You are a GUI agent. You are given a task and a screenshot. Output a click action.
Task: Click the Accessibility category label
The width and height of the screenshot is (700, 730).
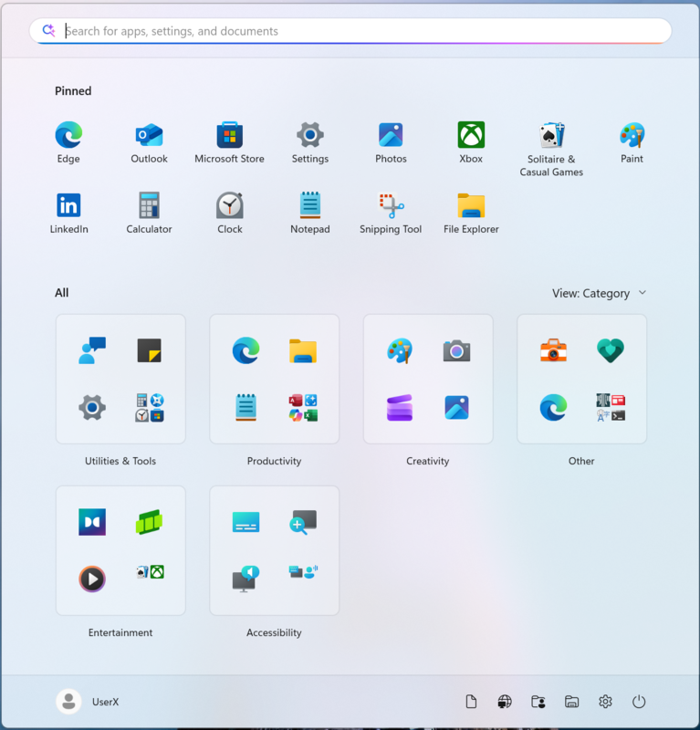click(274, 632)
